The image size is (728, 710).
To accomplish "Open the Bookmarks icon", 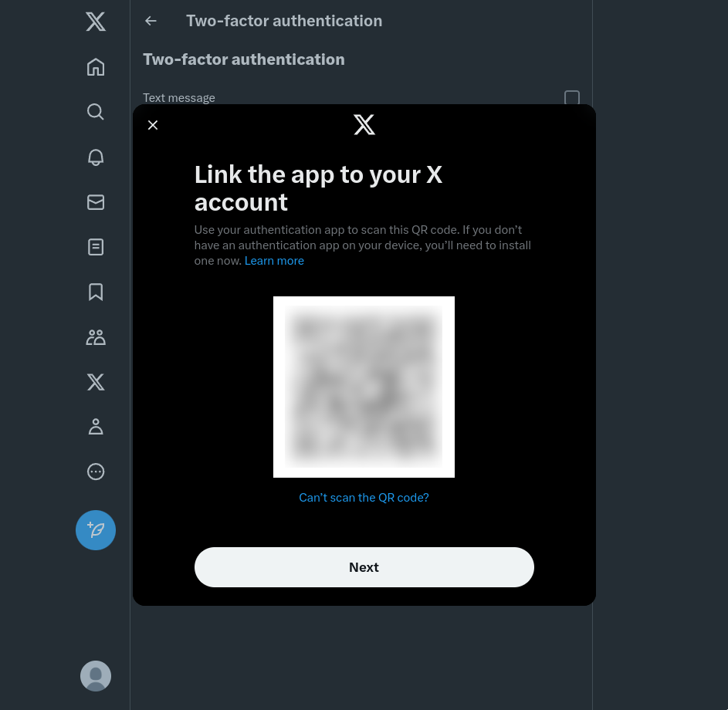I will [96, 292].
